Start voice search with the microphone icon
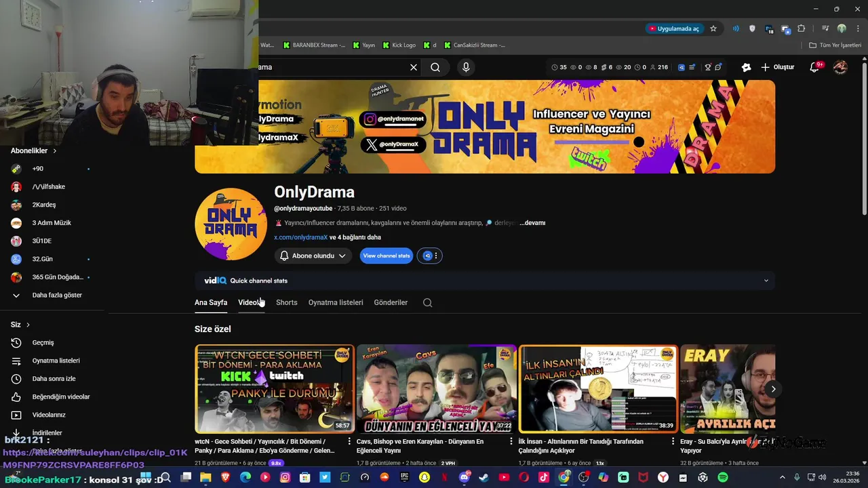 click(466, 67)
